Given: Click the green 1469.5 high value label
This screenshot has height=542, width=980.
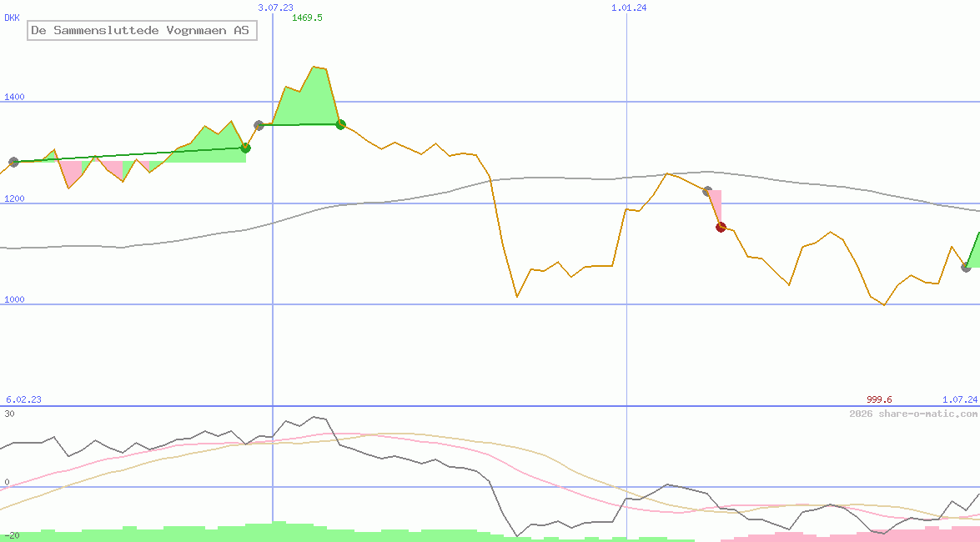Looking at the screenshot, I should point(307,18).
